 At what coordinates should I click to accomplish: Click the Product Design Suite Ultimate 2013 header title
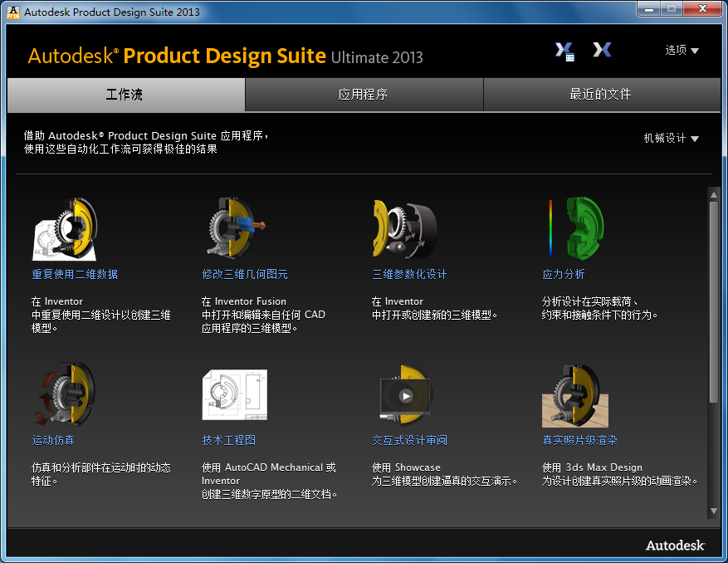pos(226,56)
